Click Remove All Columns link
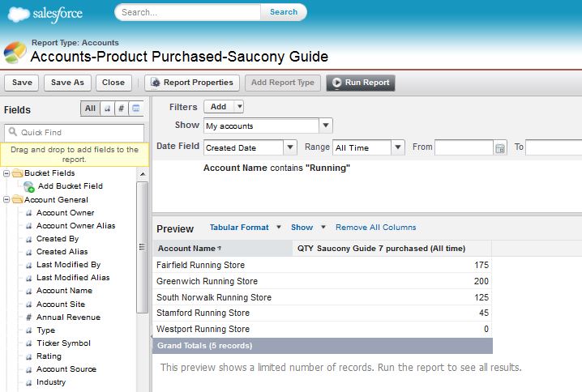Screen dimensions: 582x392 point(375,228)
